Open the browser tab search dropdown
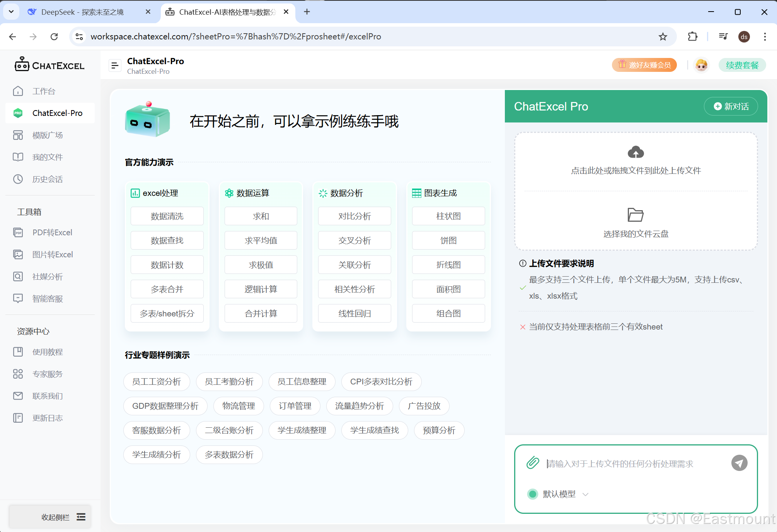Viewport: 777px width, 532px height. [x=11, y=12]
